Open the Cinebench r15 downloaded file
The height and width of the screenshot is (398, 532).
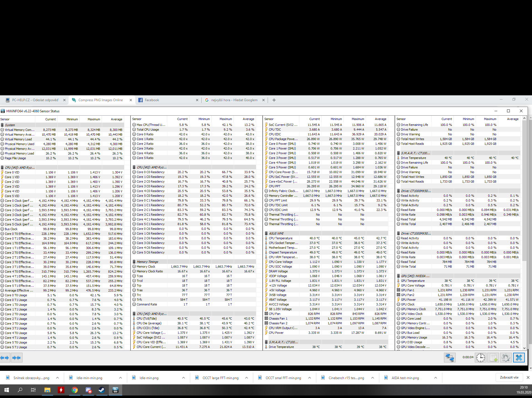coord(346,378)
